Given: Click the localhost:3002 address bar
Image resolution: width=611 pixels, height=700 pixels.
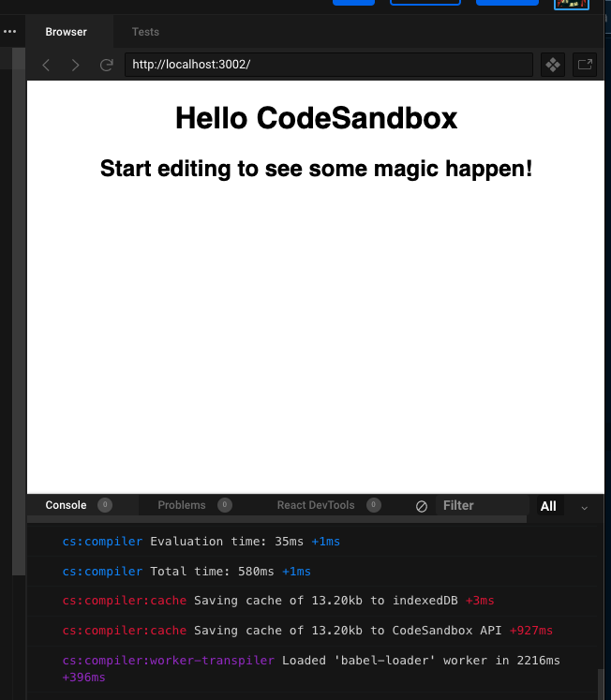Looking at the screenshot, I should (x=329, y=65).
